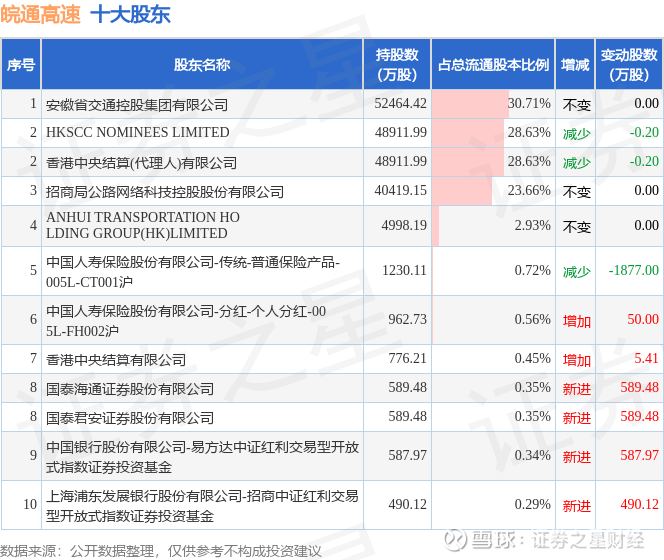
Task: Select the 持股数(万股) column header
Action: click(397, 64)
